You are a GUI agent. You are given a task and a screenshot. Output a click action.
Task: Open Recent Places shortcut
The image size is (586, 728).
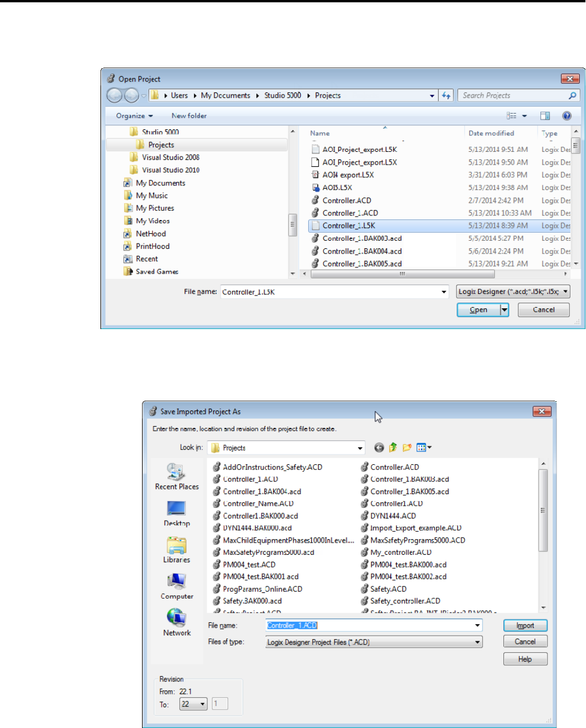pyautogui.click(x=177, y=477)
